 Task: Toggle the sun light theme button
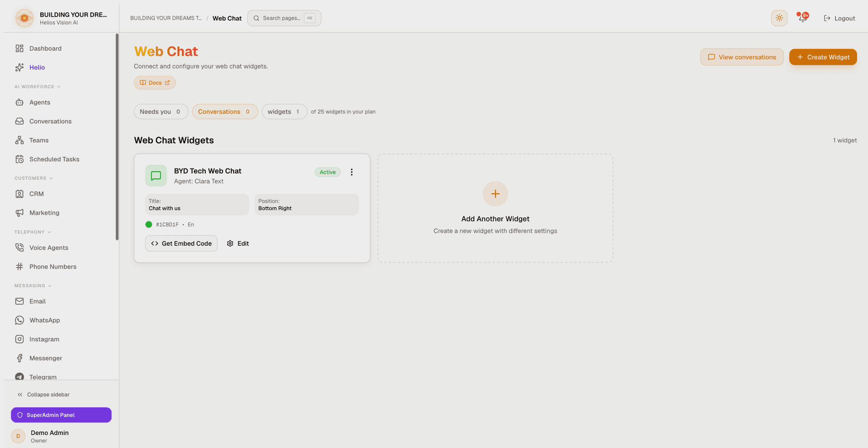pyautogui.click(x=779, y=18)
